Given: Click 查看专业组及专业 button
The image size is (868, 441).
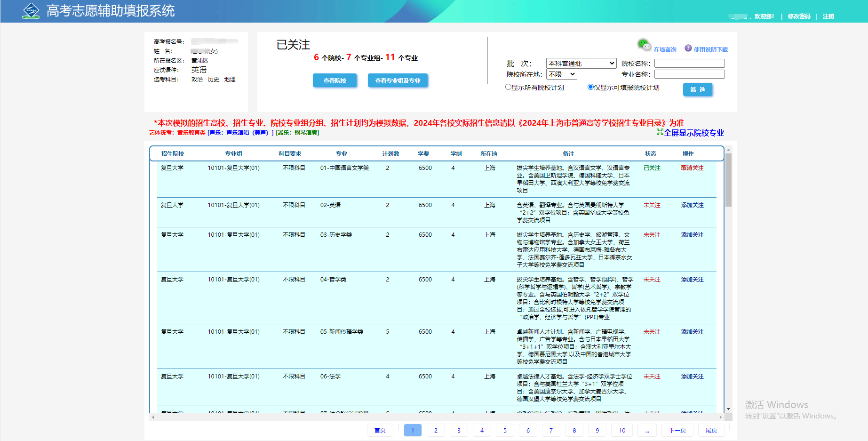Looking at the screenshot, I should pyautogui.click(x=398, y=80).
